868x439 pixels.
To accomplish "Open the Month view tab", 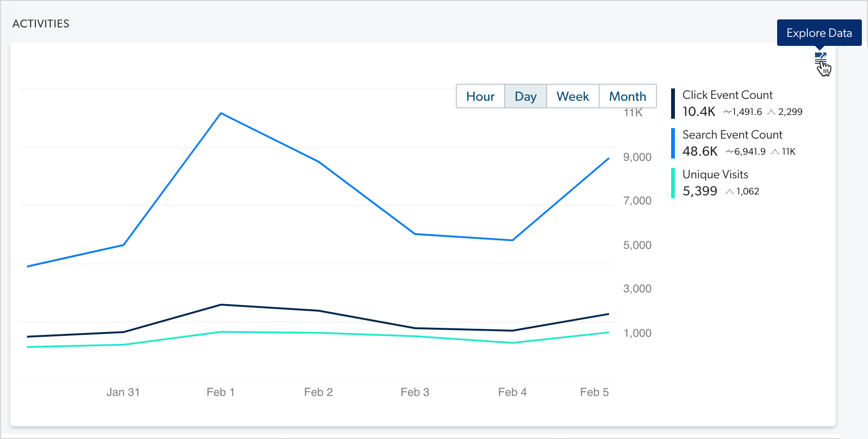I will pyautogui.click(x=628, y=96).
